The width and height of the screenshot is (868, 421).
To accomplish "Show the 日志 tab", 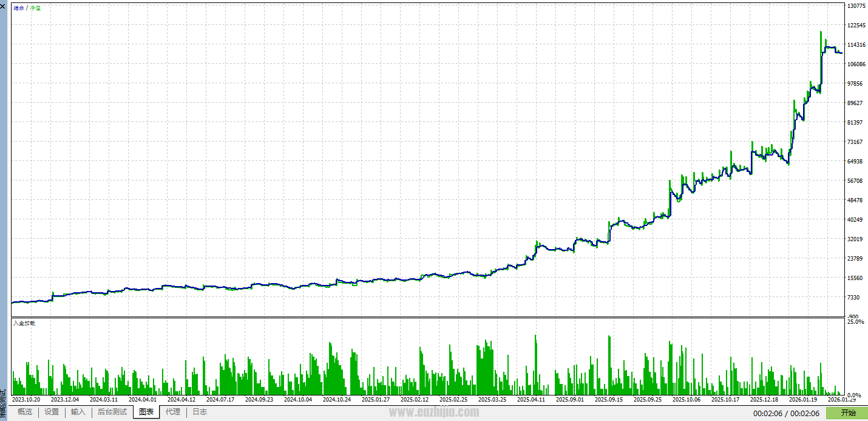I will point(200,412).
